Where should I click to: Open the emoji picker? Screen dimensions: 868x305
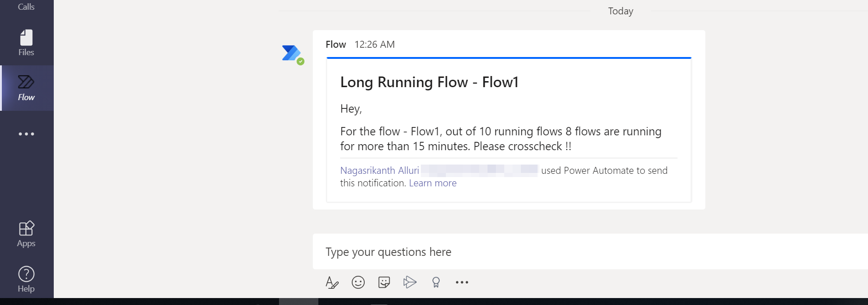point(358,282)
